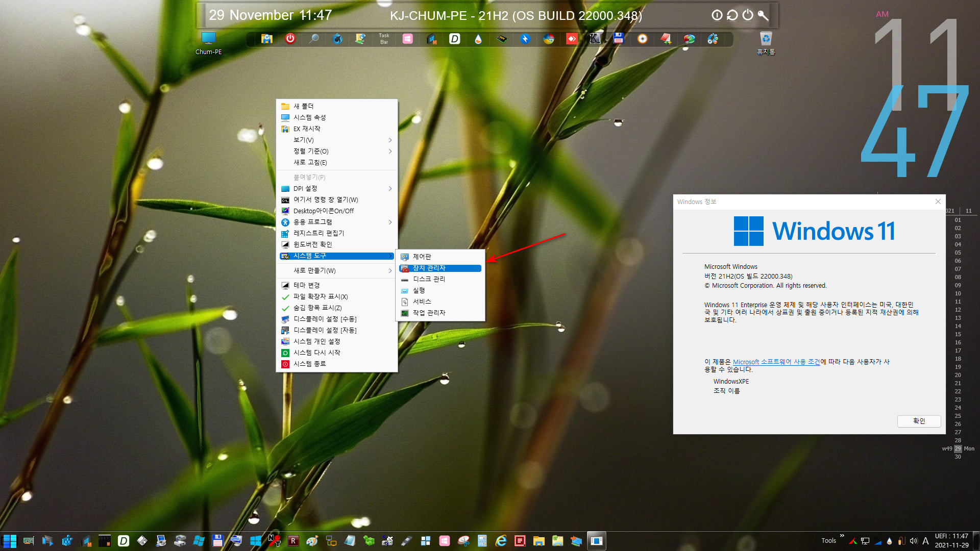980x551 pixels.
Task: Expand the 새로 만들기(W) submenu
Action: point(337,270)
